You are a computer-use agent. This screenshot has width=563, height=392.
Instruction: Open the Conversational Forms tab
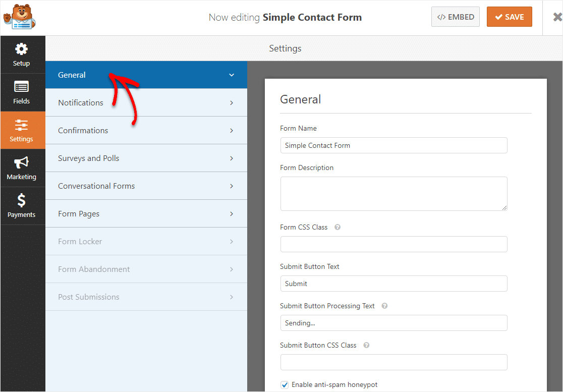(146, 186)
